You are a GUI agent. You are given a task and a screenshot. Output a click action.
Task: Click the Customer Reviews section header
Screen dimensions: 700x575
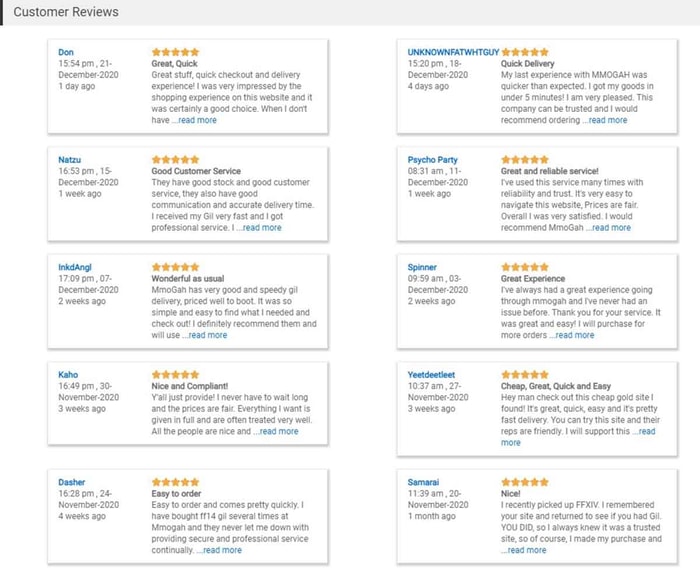(x=66, y=12)
